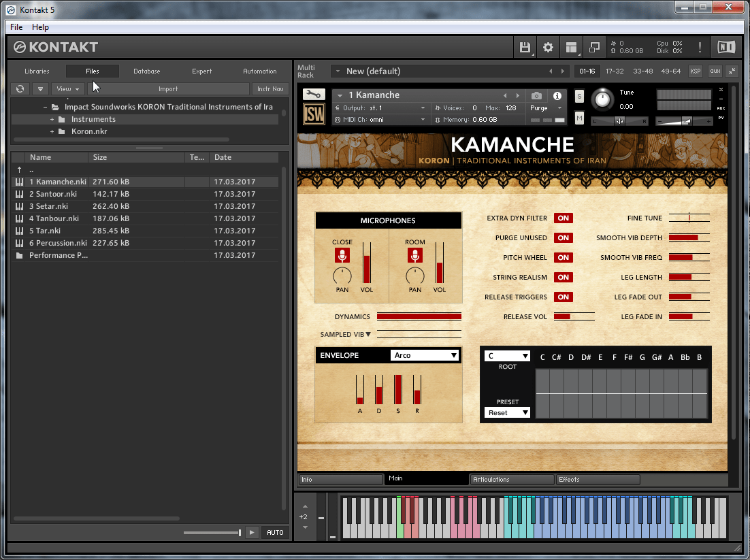Open the multi rack preset dropdown

click(338, 71)
